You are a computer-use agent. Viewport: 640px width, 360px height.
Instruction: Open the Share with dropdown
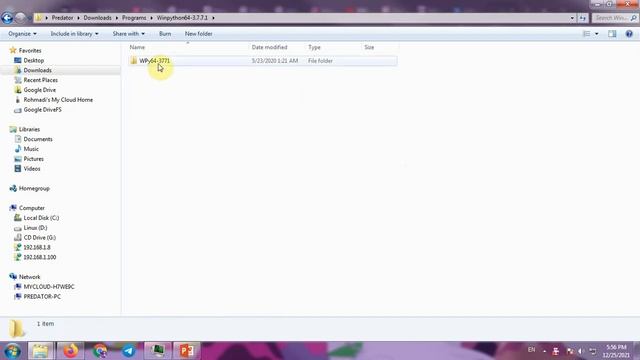point(129,34)
